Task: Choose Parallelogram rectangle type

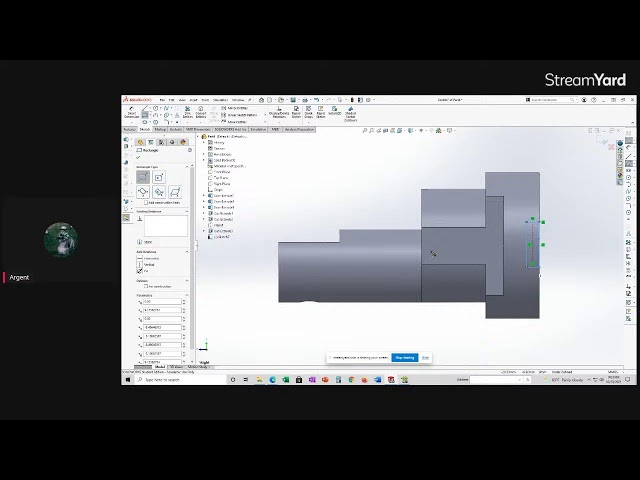Action: [175, 192]
